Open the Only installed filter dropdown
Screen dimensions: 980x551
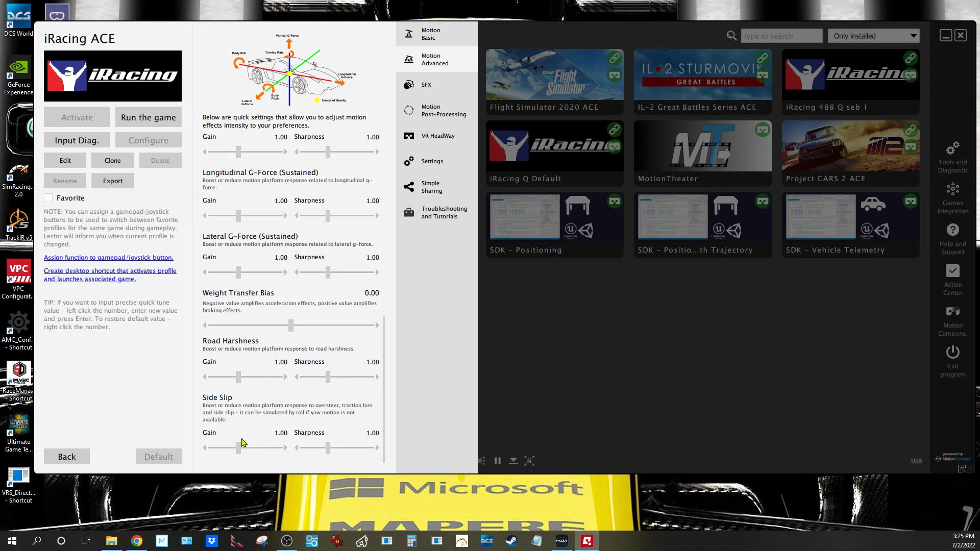pyautogui.click(x=874, y=36)
